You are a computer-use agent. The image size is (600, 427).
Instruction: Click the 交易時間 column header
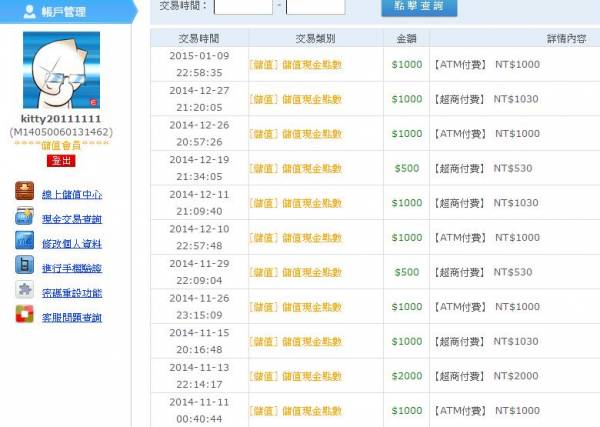[199, 38]
